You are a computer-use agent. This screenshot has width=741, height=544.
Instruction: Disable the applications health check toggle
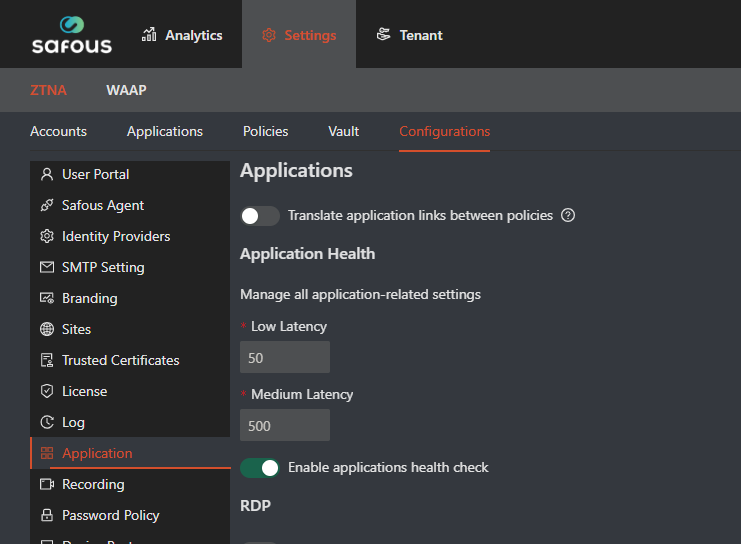[260, 467]
